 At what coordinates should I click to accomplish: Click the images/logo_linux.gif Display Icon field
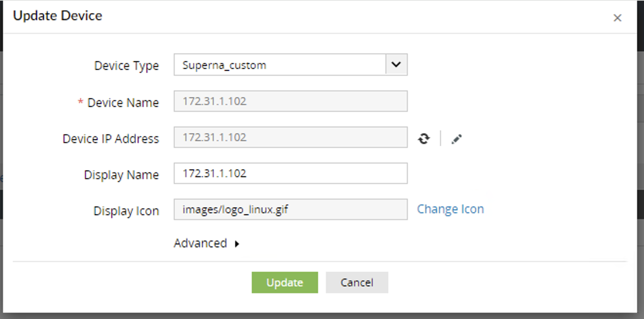(x=290, y=210)
